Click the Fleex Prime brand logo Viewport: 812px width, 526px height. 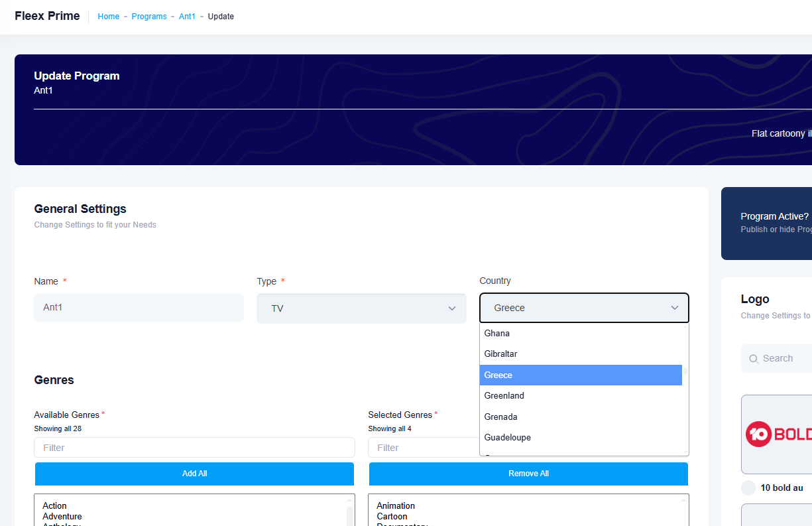[x=47, y=16]
